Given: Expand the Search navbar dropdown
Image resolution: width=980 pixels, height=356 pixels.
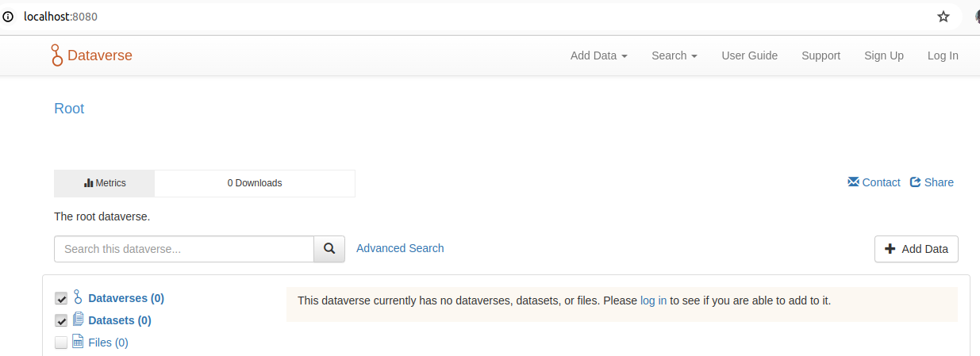Looking at the screenshot, I should (674, 56).
